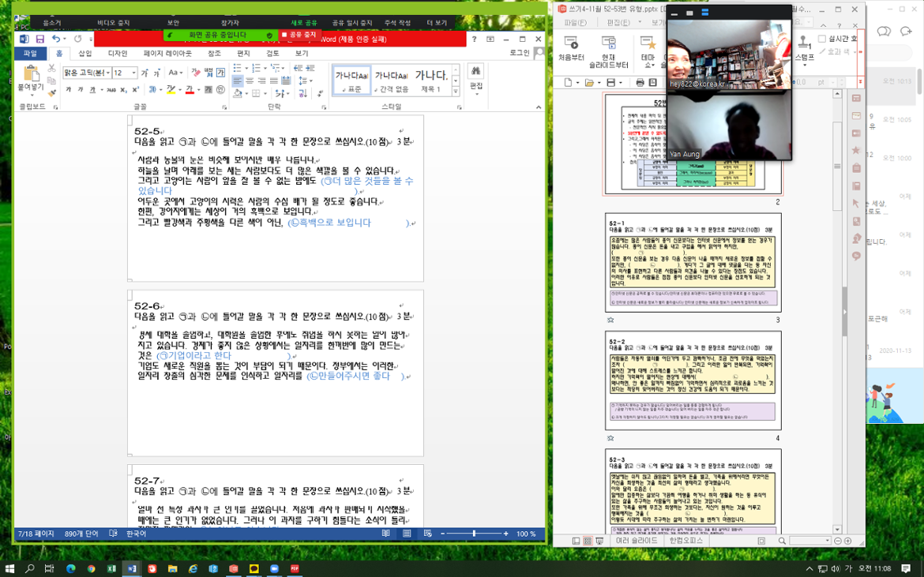Click the print icon in presentation toolbar
This screenshot has height=577, width=924.
click(x=640, y=82)
